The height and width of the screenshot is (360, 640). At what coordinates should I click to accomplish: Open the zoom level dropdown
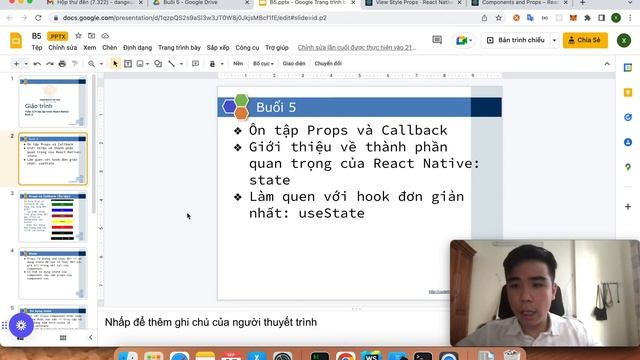tap(101, 64)
